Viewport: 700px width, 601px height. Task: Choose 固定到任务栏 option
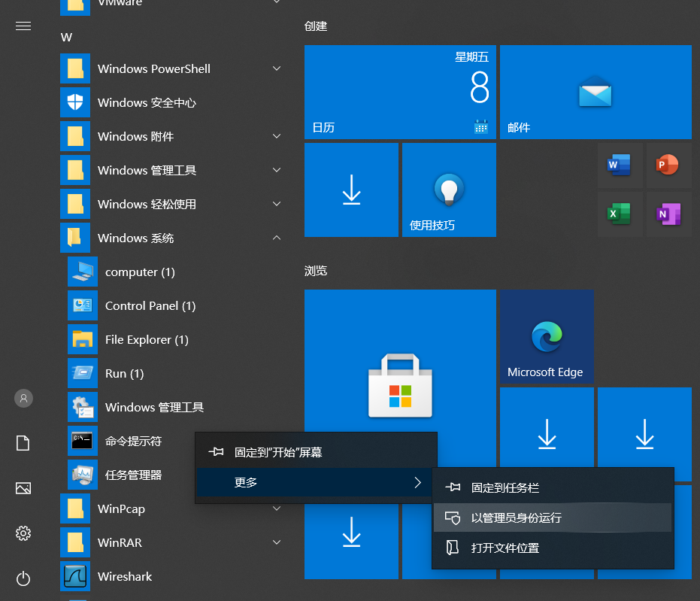[x=553, y=487]
